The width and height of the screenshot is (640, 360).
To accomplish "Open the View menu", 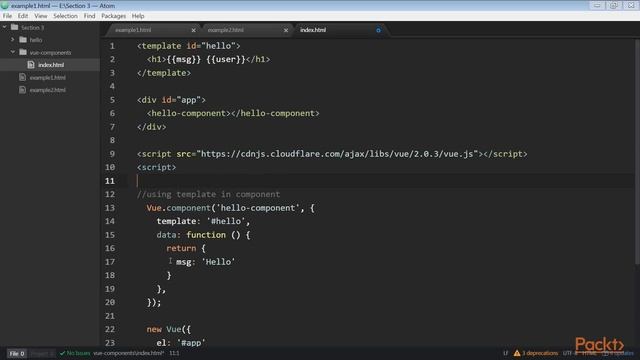I will 40,16.
